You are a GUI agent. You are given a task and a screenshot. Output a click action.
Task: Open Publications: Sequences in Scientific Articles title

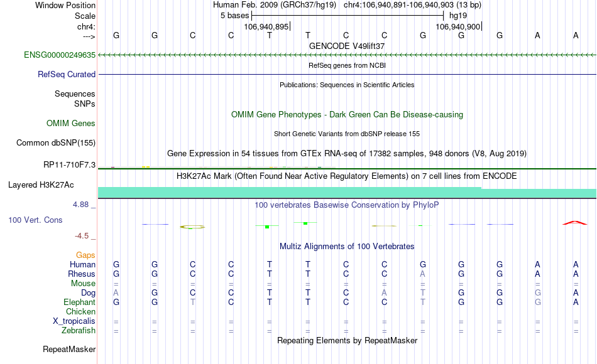coord(347,85)
